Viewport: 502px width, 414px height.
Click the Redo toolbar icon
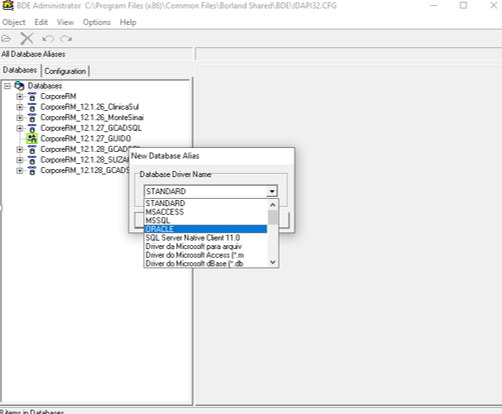click(x=66, y=39)
